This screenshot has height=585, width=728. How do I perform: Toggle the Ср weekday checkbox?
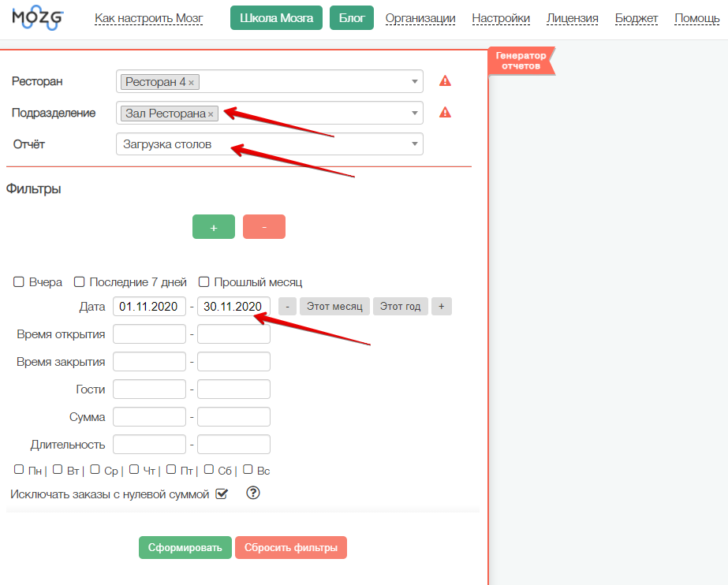coord(95,469)
